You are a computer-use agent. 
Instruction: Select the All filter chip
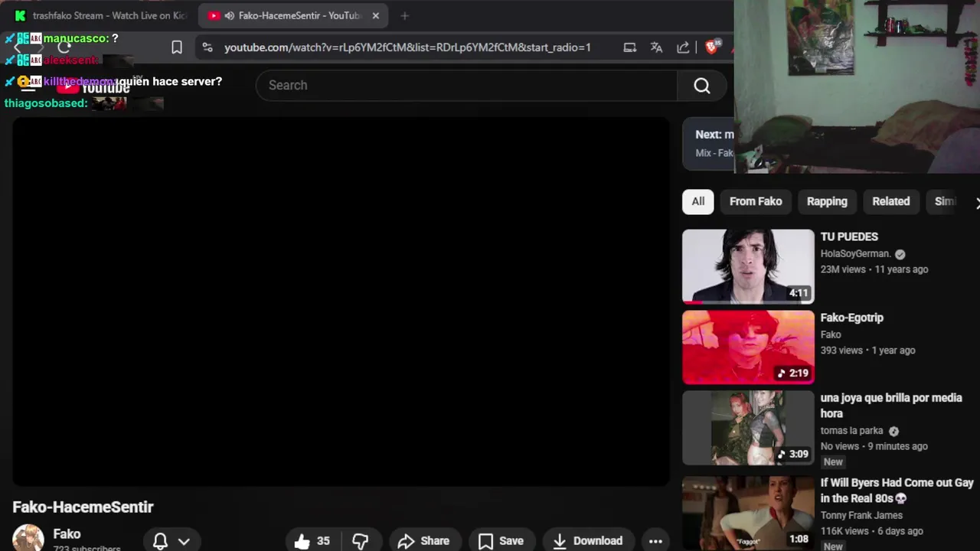(698, 201)
